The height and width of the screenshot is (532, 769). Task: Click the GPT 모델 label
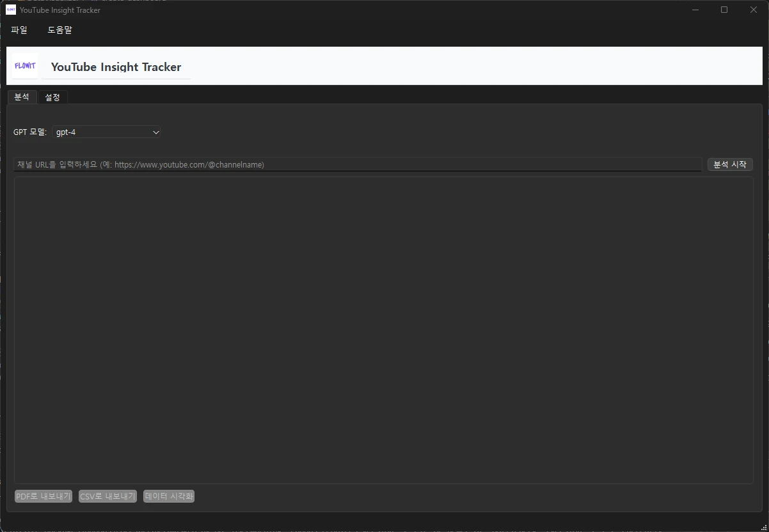30,132
